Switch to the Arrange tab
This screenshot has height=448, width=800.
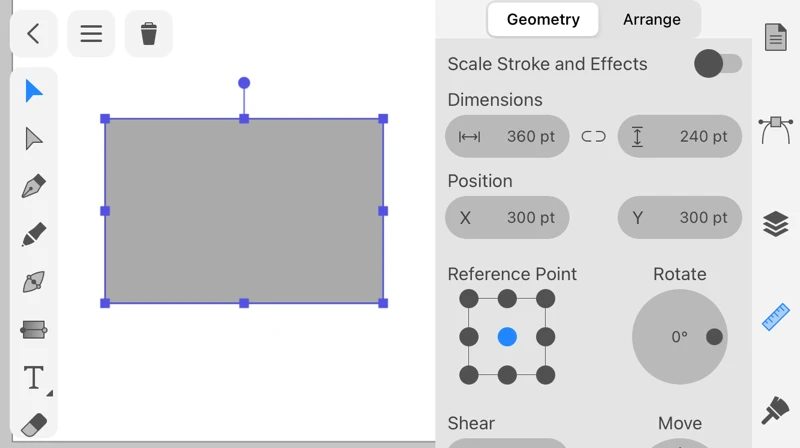(651, 19)
